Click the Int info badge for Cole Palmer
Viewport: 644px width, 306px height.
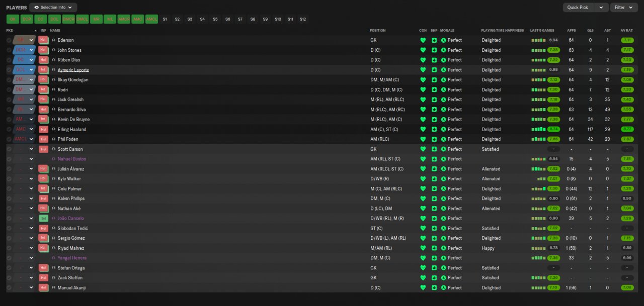point(43,189)
